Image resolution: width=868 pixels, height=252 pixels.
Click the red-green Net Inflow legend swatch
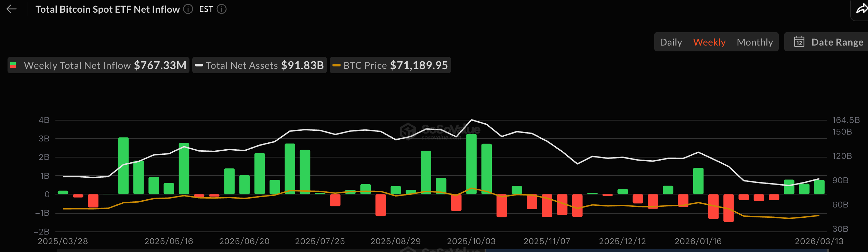[13, 65]
